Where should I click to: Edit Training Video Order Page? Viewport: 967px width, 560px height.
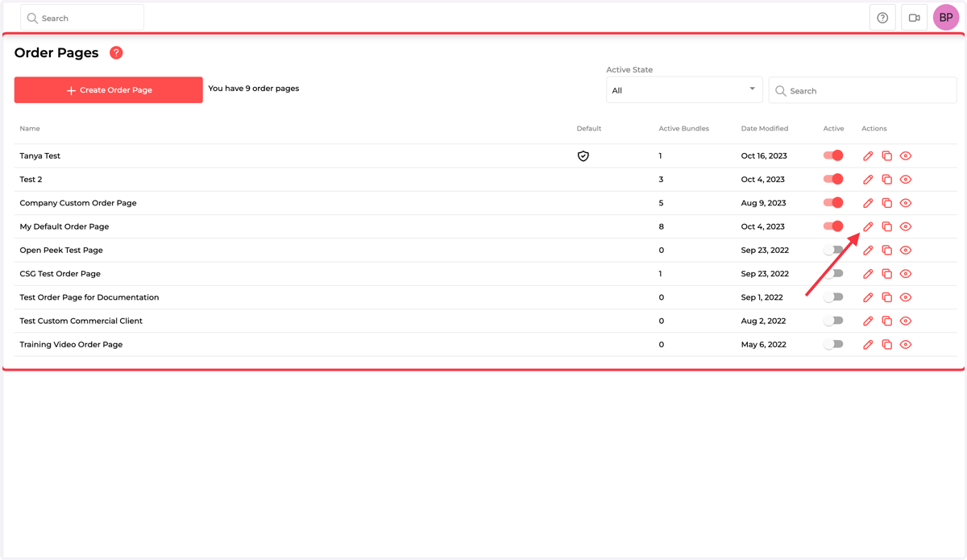click(x=868, y=345)
